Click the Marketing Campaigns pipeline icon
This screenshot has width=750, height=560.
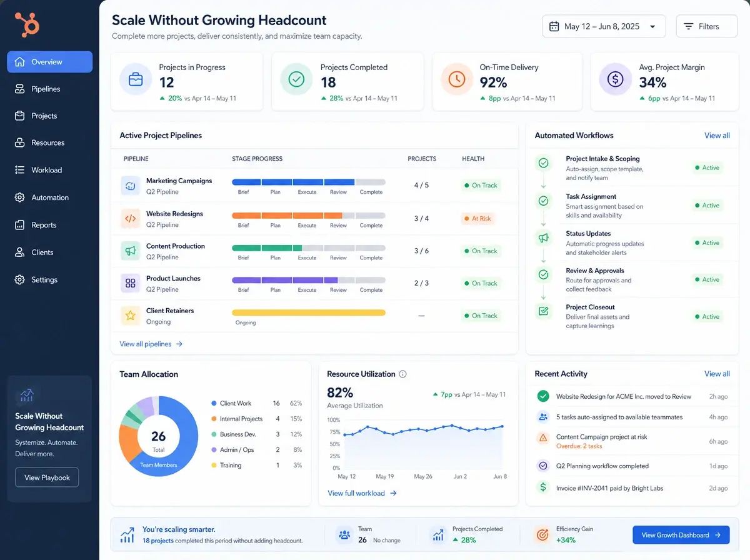pos(130,186)
